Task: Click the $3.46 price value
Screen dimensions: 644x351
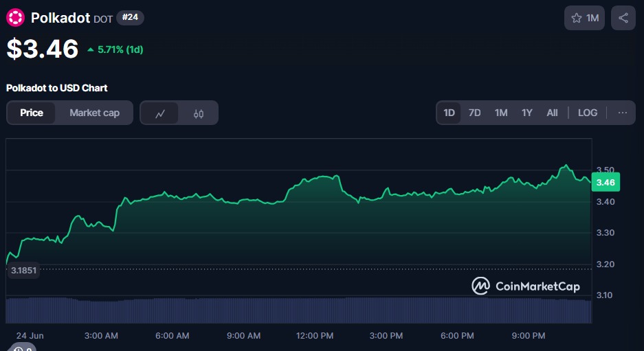Action: [43, 49]
